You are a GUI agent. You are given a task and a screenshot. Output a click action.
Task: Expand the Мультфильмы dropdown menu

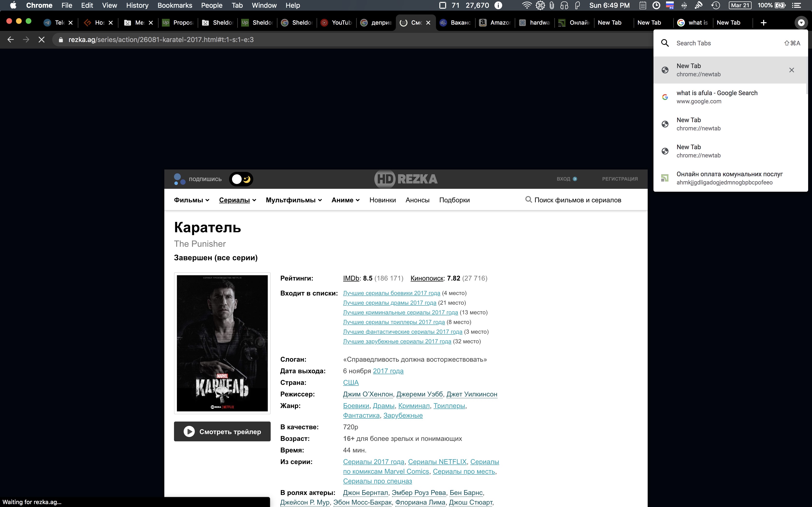[294, 200]
